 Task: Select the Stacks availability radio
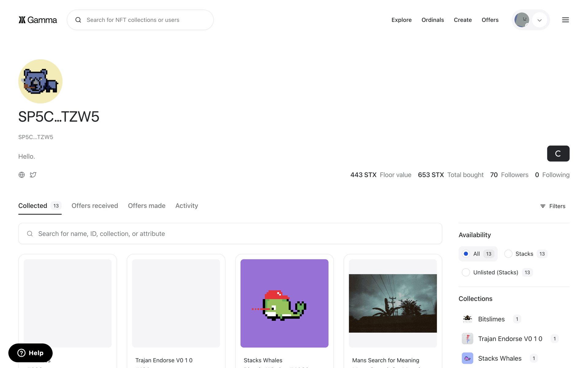508,254
